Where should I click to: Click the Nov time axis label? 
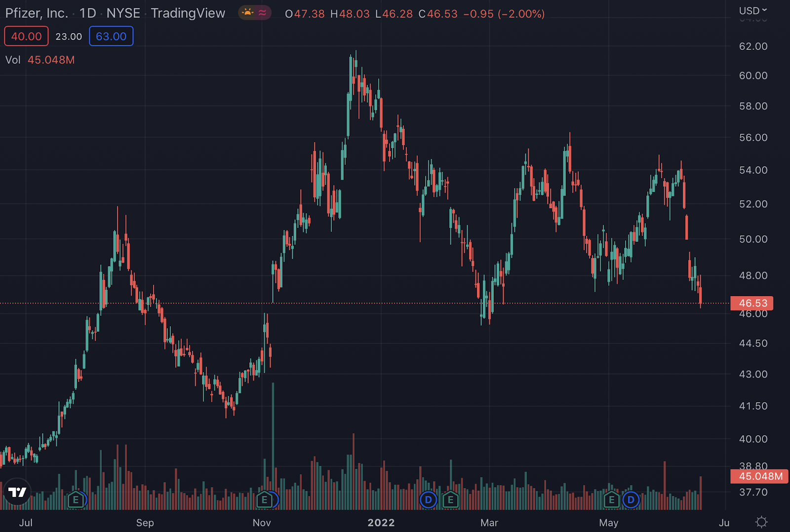pos(262,523)
